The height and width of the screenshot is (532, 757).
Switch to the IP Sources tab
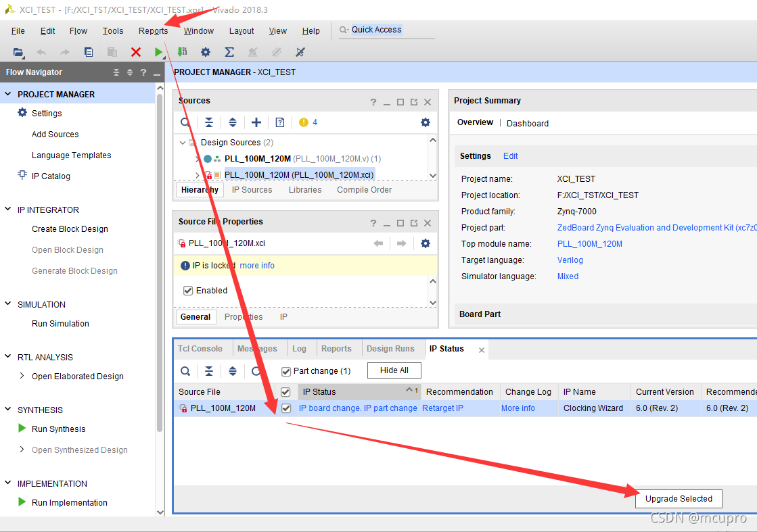(x=252, y=190)
